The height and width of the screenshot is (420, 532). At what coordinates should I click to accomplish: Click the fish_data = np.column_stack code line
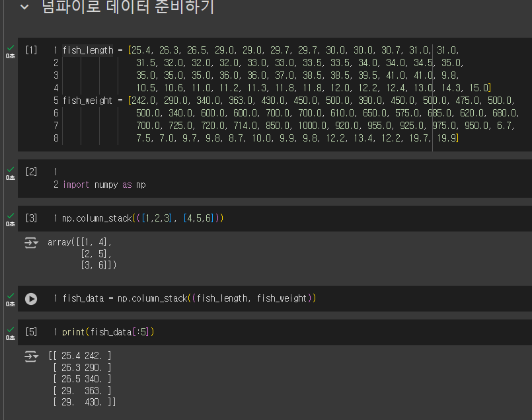point(189,298)
